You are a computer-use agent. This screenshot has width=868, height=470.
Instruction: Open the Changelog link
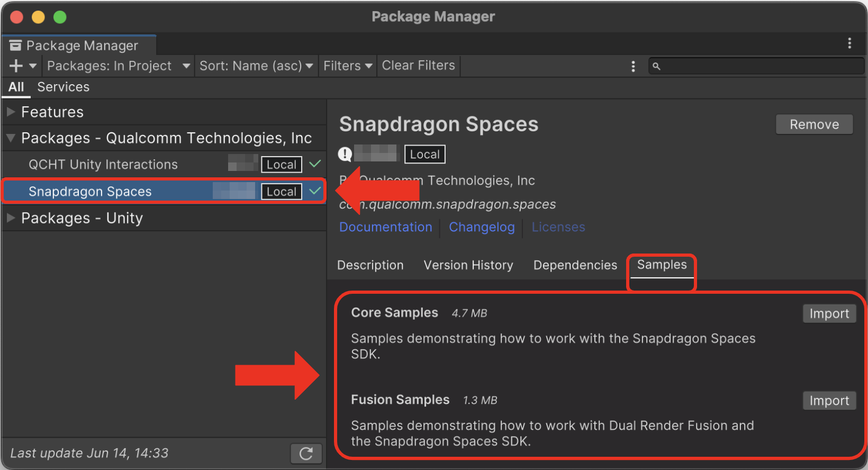(x=482, y=227)
